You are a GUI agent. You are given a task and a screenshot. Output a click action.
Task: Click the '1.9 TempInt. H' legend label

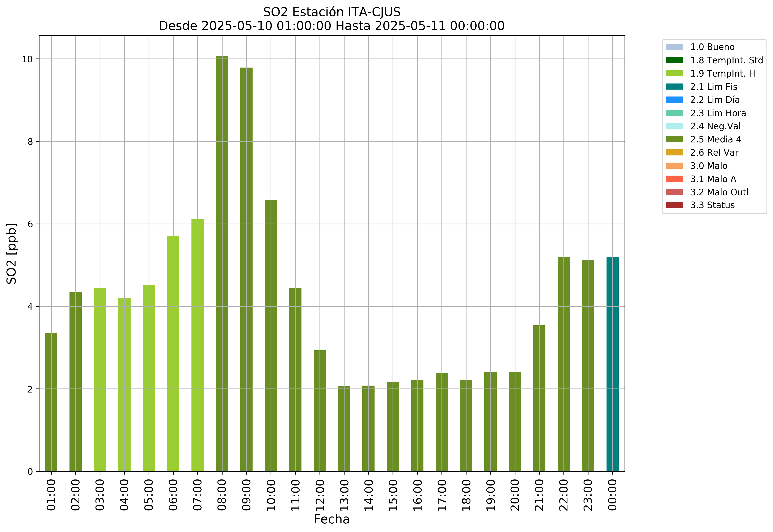[x=722, y=73]
